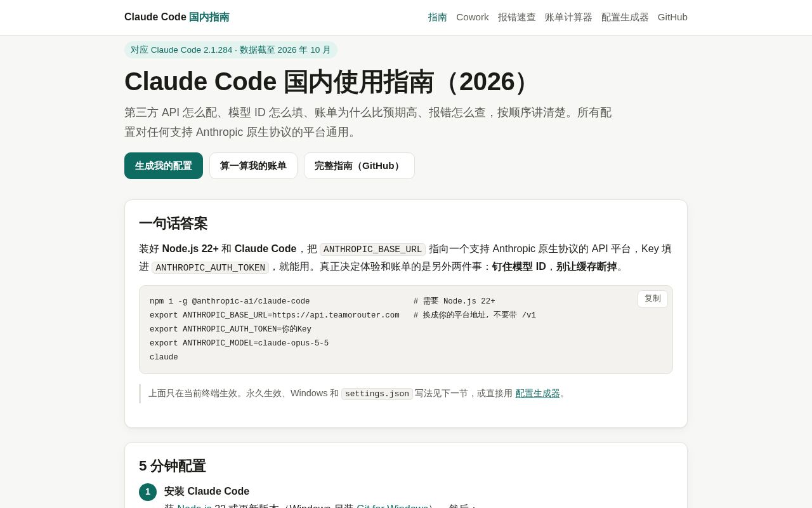Click the 生成我的配置 button

point(164,166)
